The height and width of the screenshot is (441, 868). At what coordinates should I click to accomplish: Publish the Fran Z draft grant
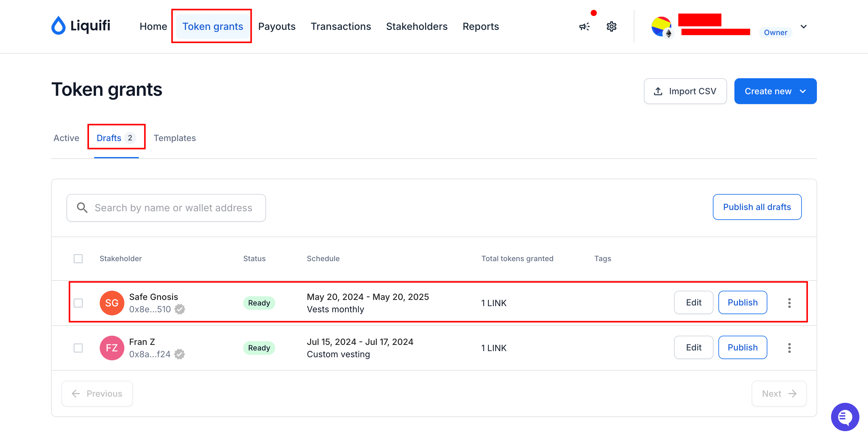tap(742, 347)
